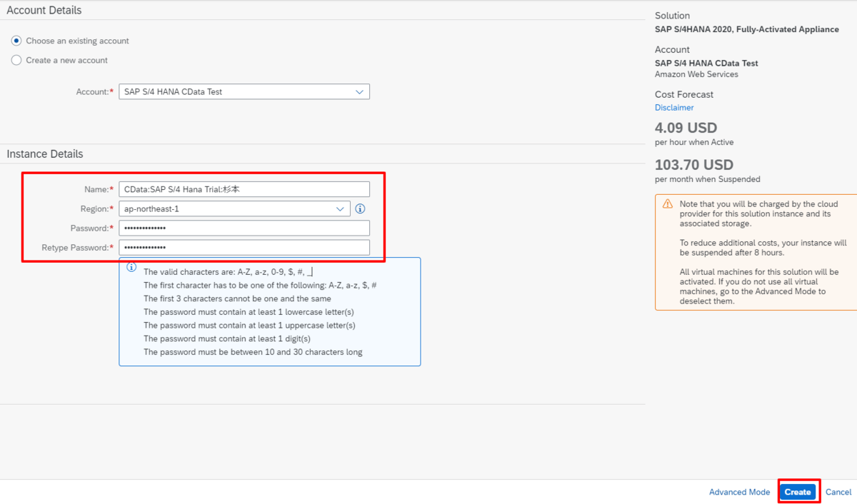
Task: Click the Region information icon
Action: click(360, 209)
